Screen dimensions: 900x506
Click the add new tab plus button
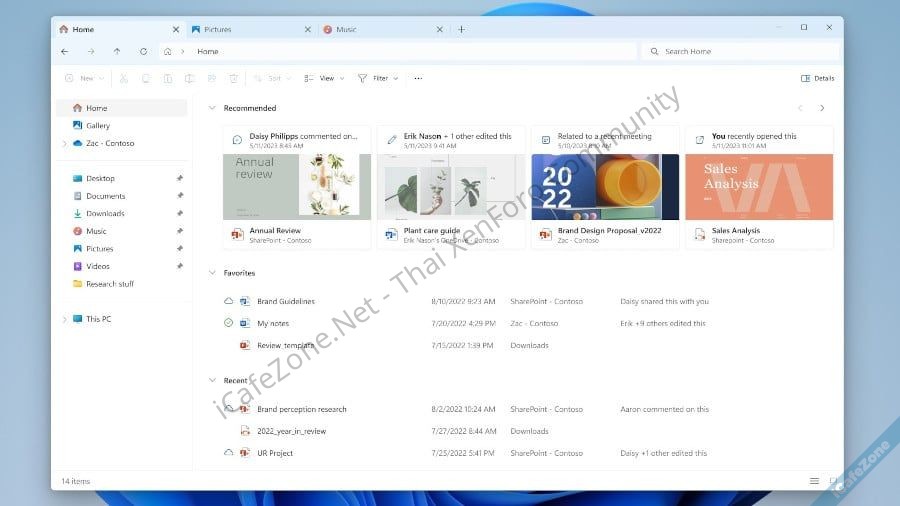click(x=461, y=29)
